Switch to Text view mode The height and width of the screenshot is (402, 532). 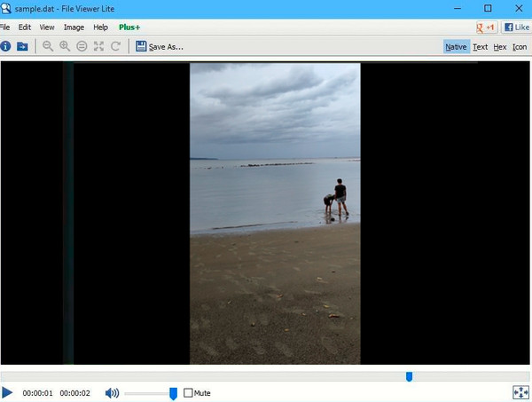pos(480,47)
